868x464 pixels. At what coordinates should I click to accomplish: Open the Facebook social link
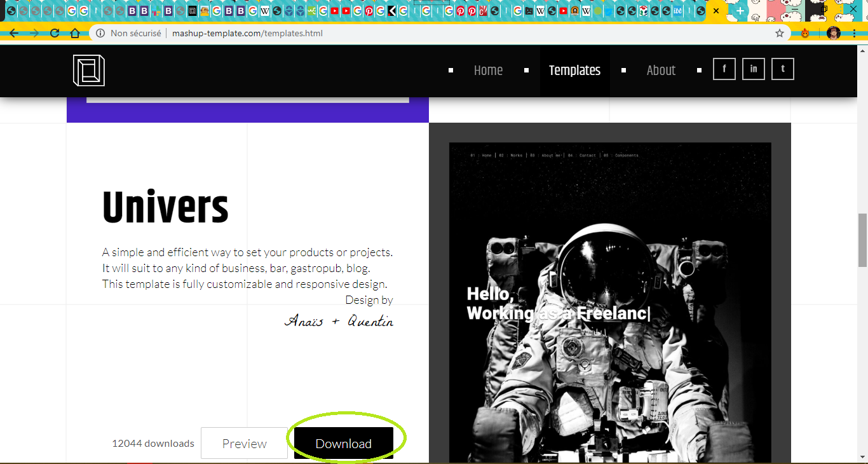pyautogui.click(x=724, y=69)
